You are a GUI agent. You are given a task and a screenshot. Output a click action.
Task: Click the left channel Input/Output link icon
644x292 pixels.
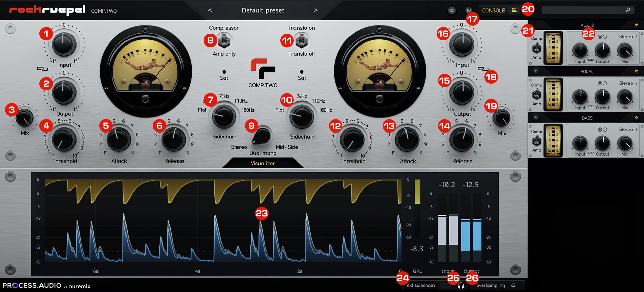coord(43,69)
